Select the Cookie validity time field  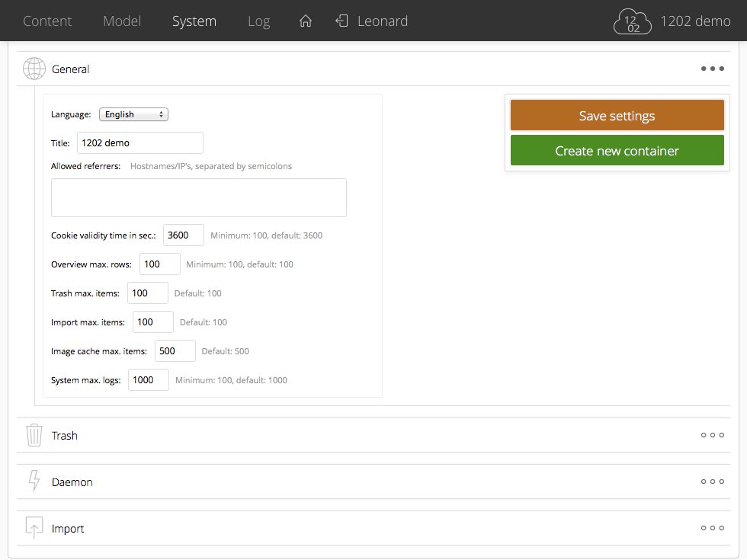tap(183, 235)
